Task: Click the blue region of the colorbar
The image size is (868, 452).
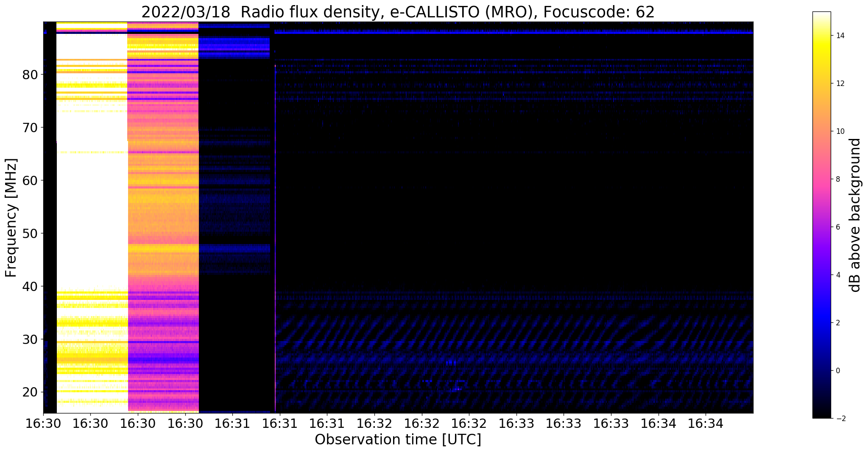Action: point(821,313)
